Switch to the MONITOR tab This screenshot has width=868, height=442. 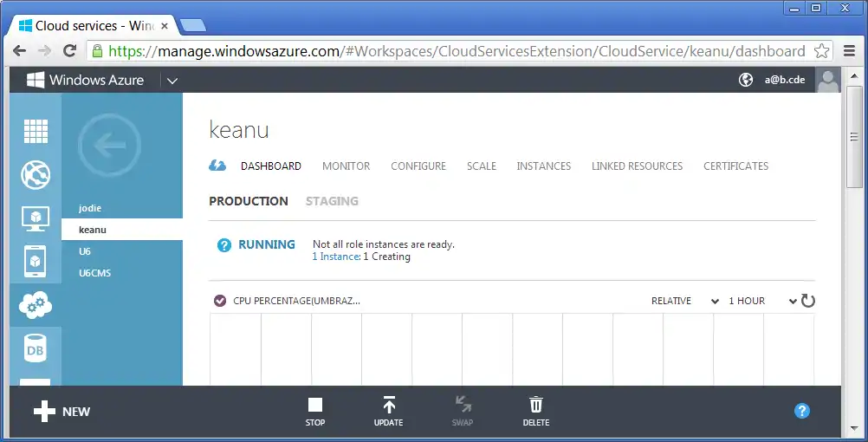pos(346,166)
